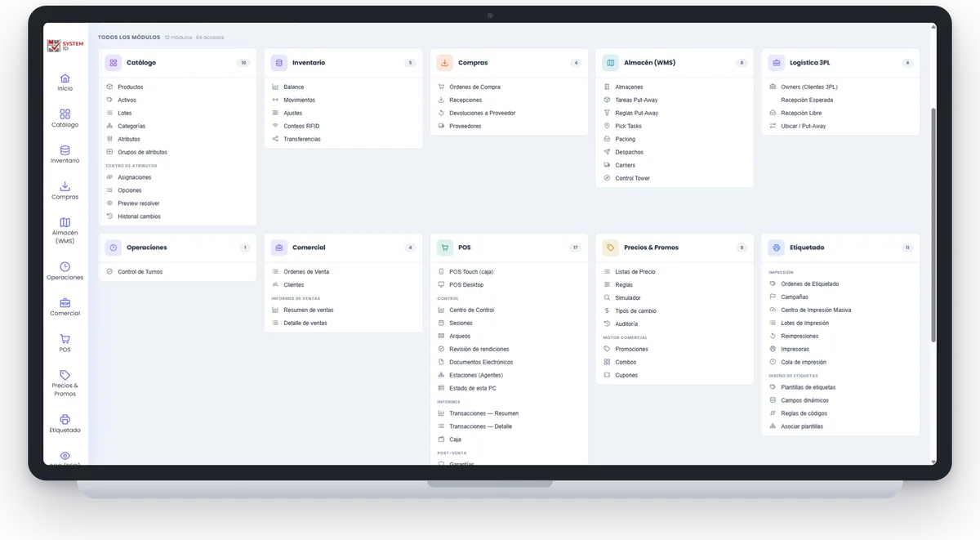Viewport: 980px width, 540px height.
Task: Click the POS card header icon
Action: click(445, 247)
